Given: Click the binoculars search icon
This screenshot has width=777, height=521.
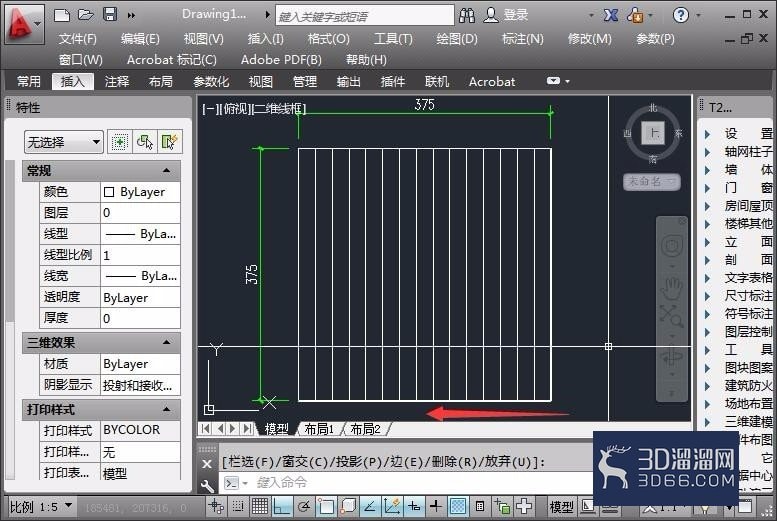Looking at the screenshot, I should click(x=466, y=15).
